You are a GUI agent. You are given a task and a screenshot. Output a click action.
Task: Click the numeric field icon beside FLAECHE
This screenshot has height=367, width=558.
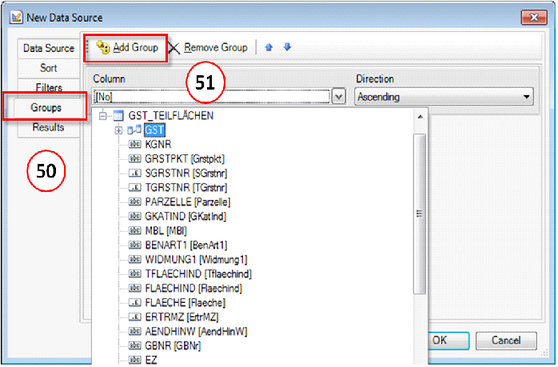coord(135,303)
